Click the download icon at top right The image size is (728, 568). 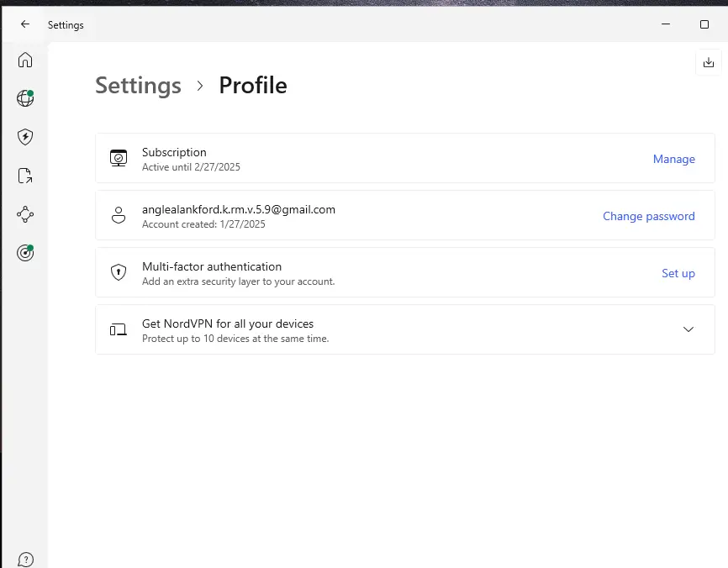[709, 62]
